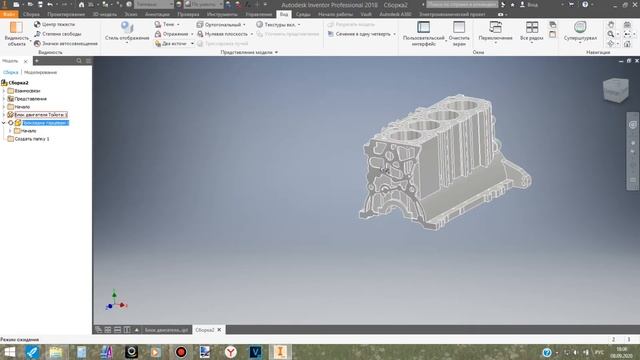
Task: Expand the Представления folder
Action: [x=4, y=99]
